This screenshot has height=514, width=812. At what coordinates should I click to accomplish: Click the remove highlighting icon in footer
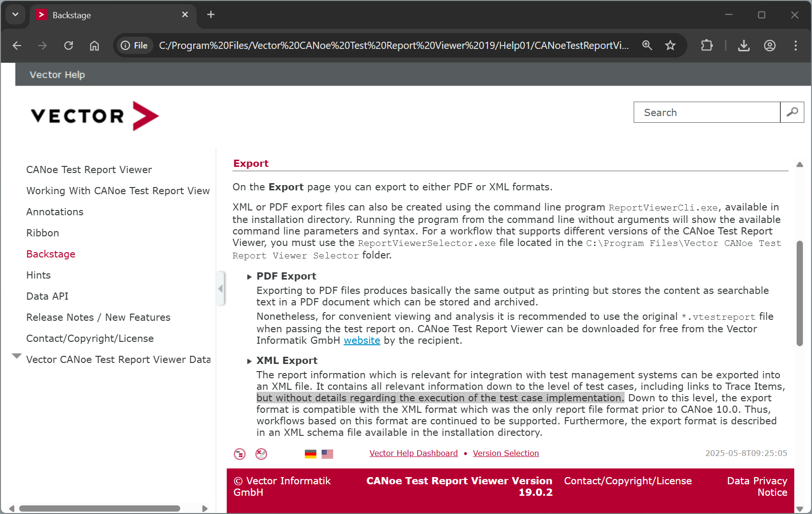261,454
